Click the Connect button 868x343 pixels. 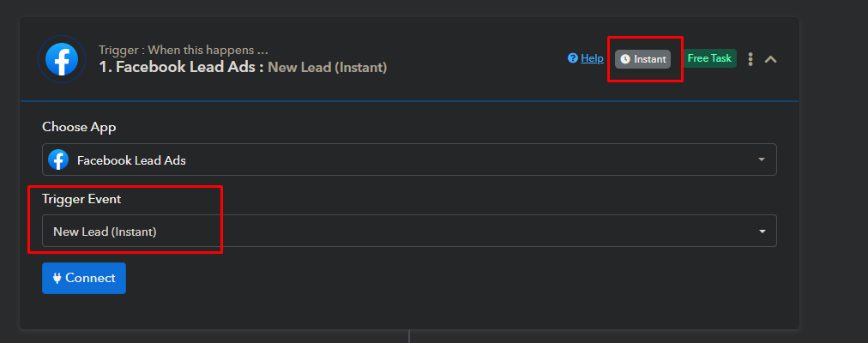click(84, 278)
